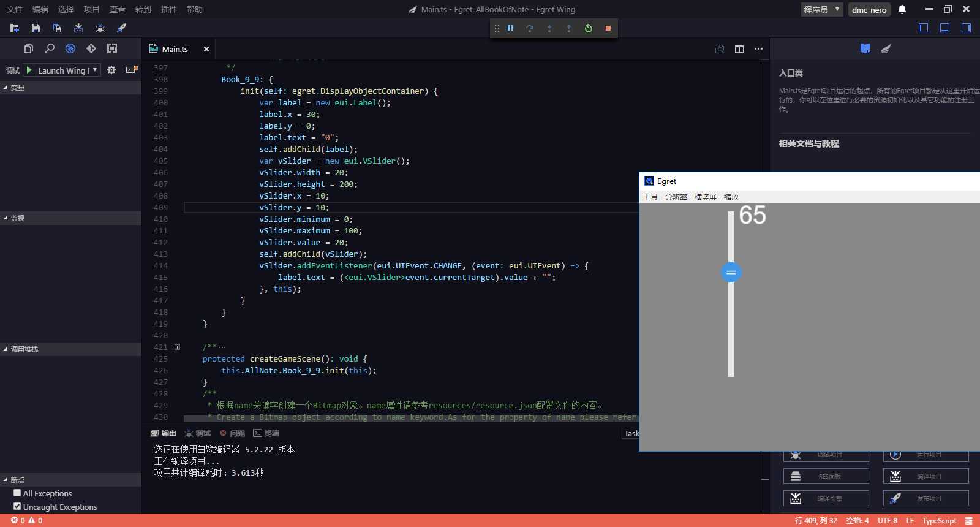This screenshot has width=980, height=527.
Task: Open 分辨率 menu in Egret window
Action: point(676,197)
